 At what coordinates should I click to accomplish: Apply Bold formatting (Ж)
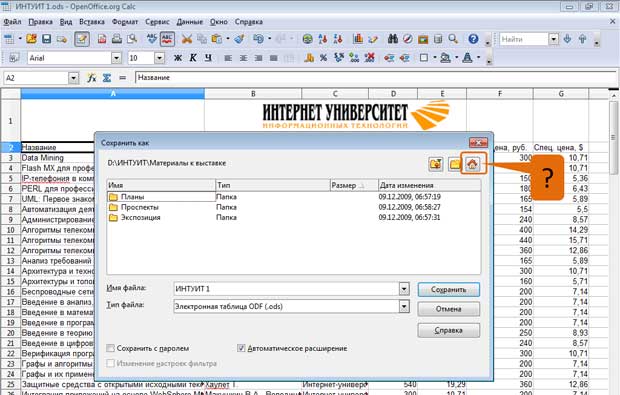(x=178, y=58)
